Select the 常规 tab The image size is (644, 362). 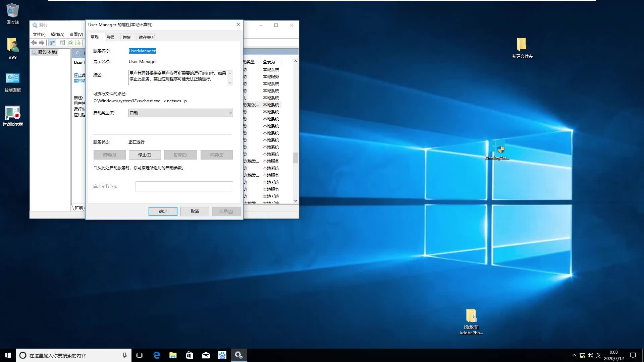coord(95,37)
